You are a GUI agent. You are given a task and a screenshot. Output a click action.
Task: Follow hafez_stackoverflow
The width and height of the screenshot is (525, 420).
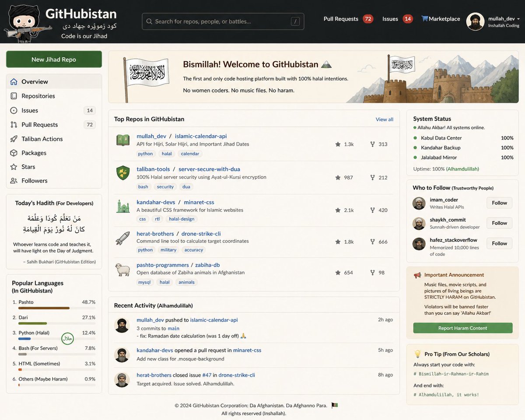[x=499, y=243]
